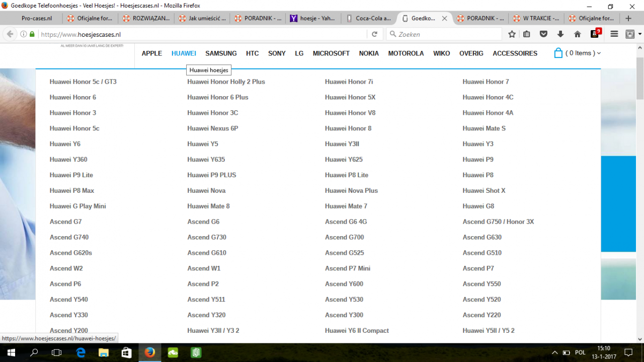Open Huawei Honor V8 link
The width and height of the screenshot is (644, 362).
click(350, 113)
